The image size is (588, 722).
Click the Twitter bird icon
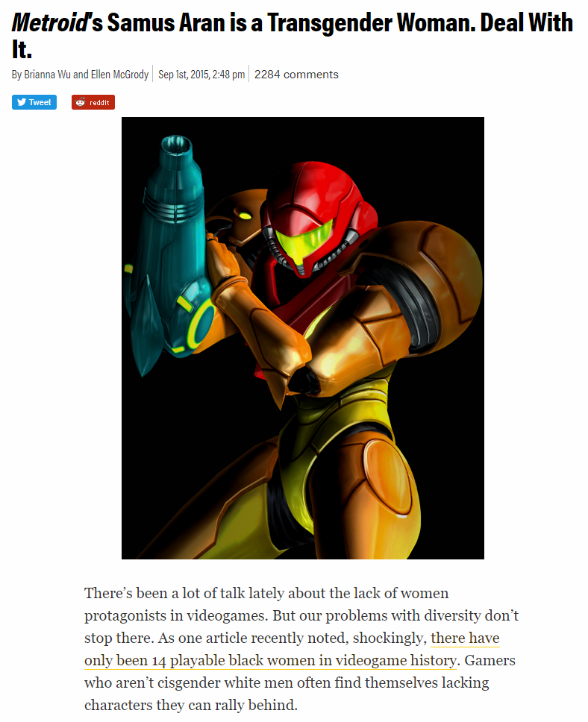tap(21, 102)
